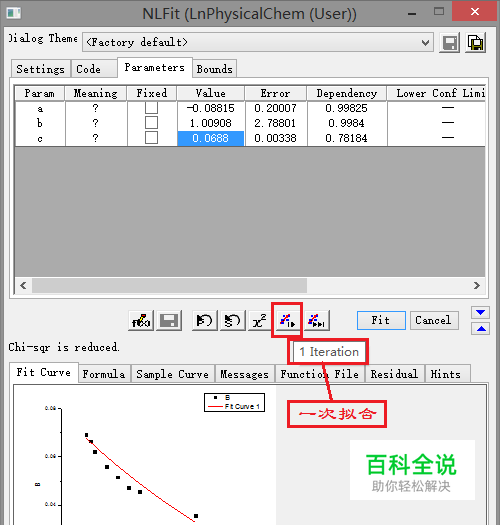Viewport: 500px width, 525px height.
Task: Run 1 Iteration fit icon
Action: coord(287,321)
